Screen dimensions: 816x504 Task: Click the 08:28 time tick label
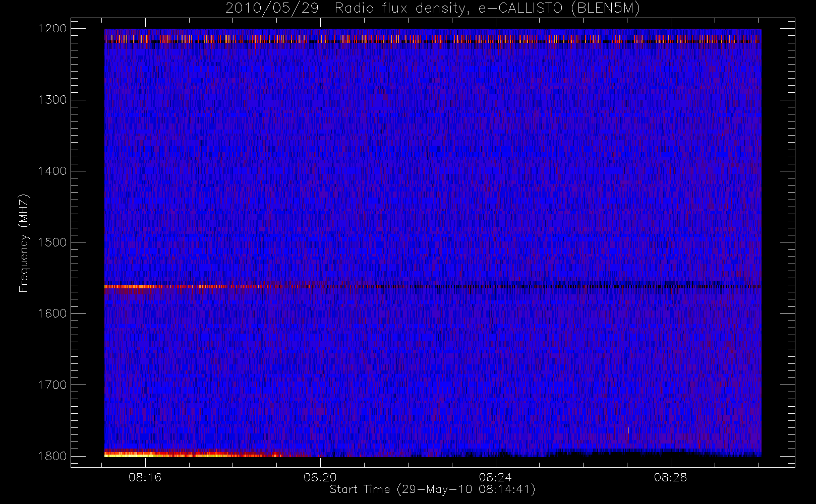[670, 477]
